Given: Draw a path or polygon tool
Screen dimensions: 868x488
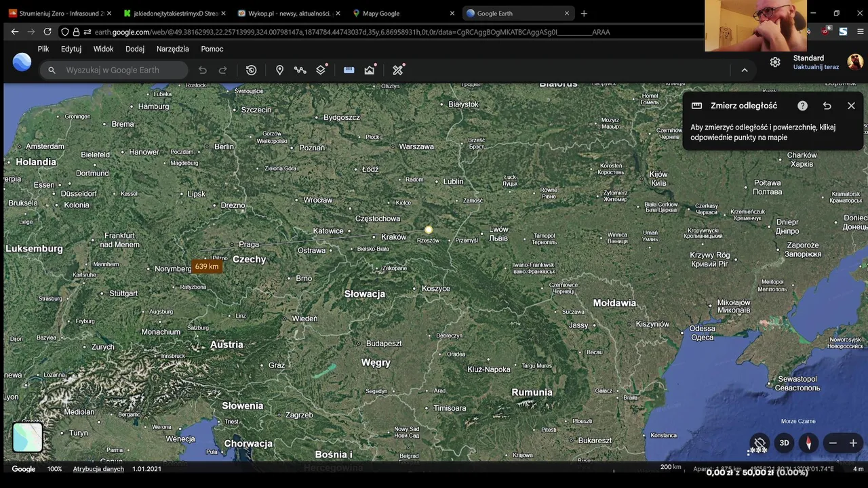Looking at the screenshot, I should [x=300, y=70].
